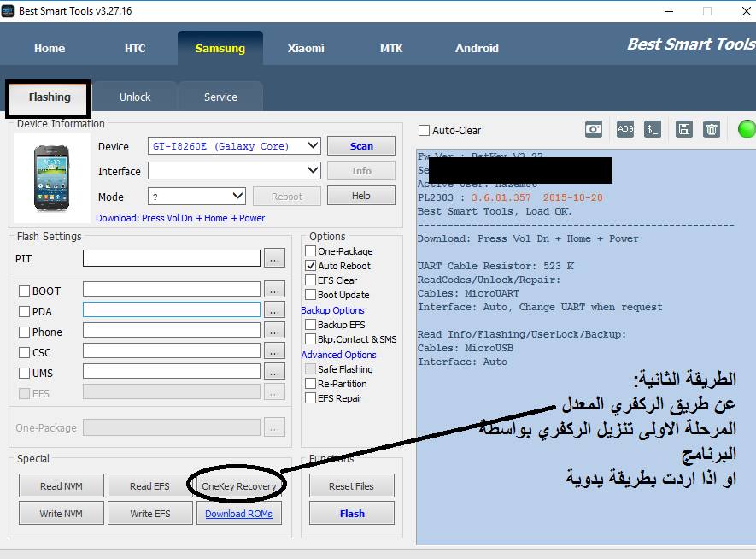Switch to the Home tab
Screen dimensions: 756x559
tap(50, 48)
